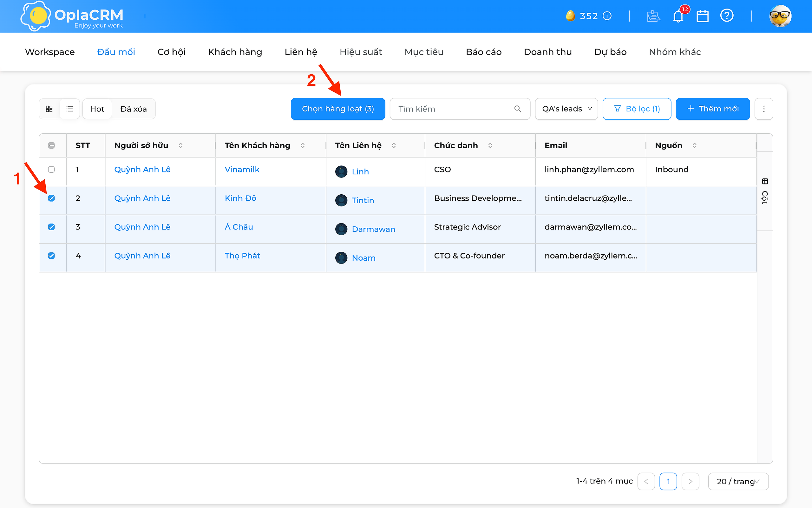Click the info icon beside 352

[x=607, y=16]
